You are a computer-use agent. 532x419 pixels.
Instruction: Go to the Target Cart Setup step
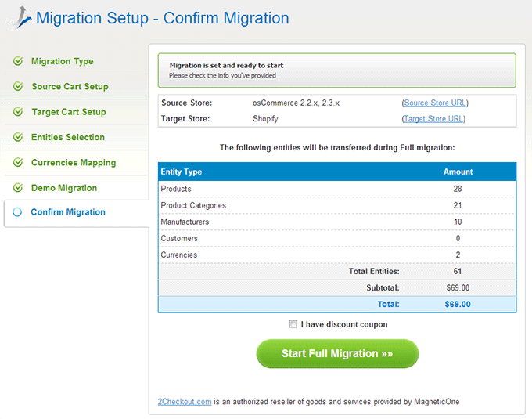pos(69,112)
